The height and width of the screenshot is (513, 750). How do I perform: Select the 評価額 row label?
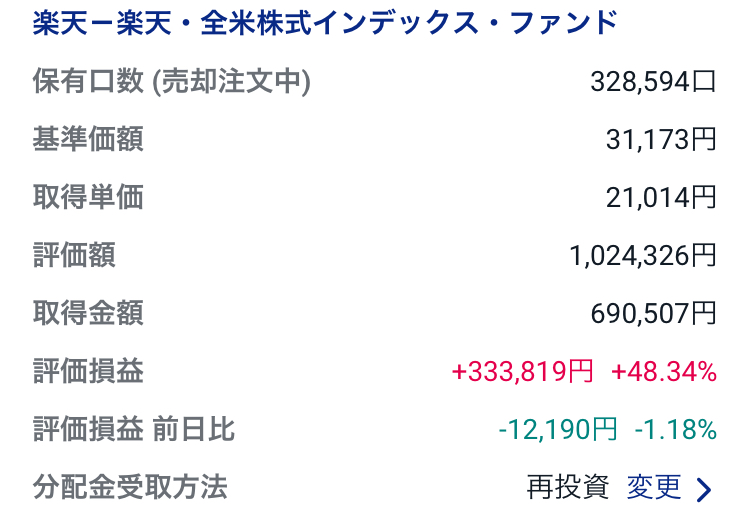74,255
